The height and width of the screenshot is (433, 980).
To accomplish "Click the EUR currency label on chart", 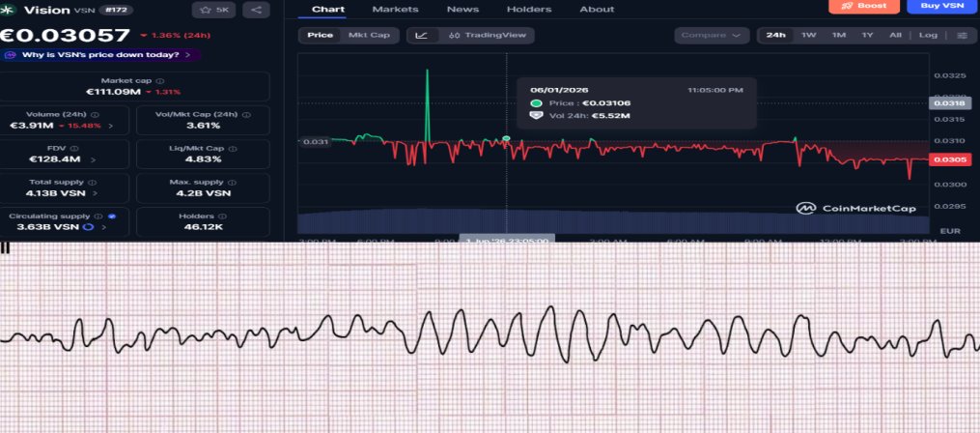I will (950, 231).
